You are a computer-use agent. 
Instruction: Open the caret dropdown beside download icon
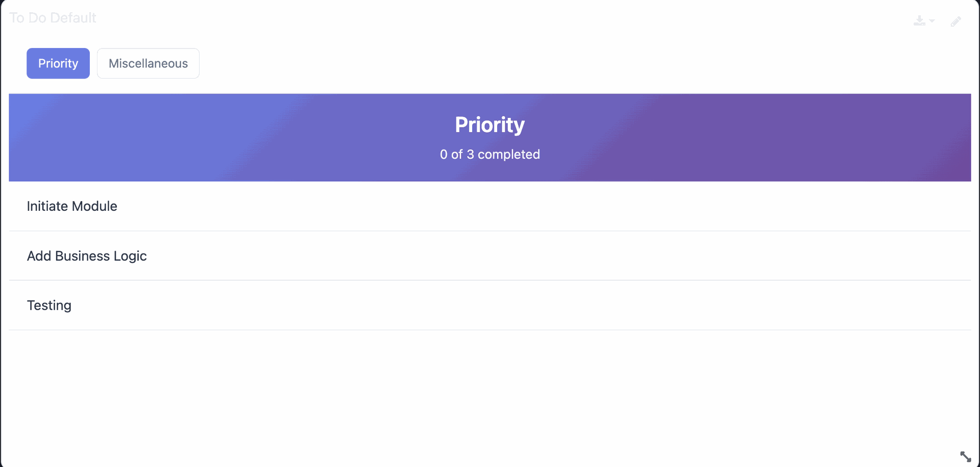[x=932, y=21]
